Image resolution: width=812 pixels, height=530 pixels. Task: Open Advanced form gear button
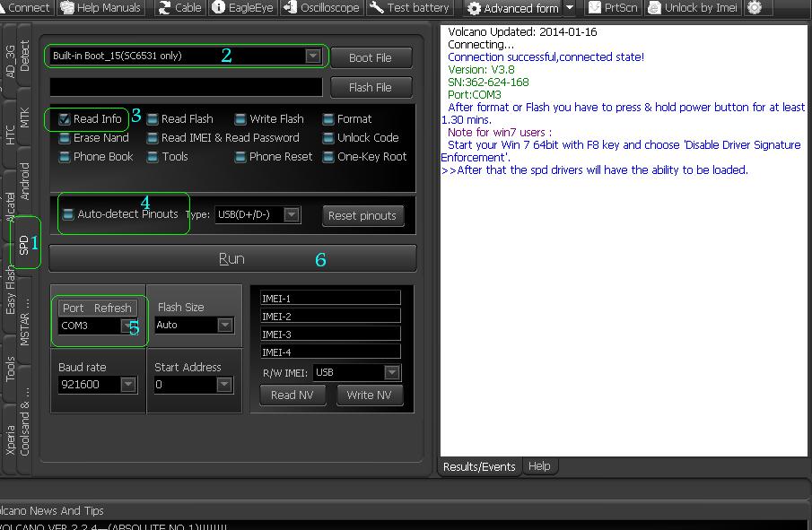512,8
